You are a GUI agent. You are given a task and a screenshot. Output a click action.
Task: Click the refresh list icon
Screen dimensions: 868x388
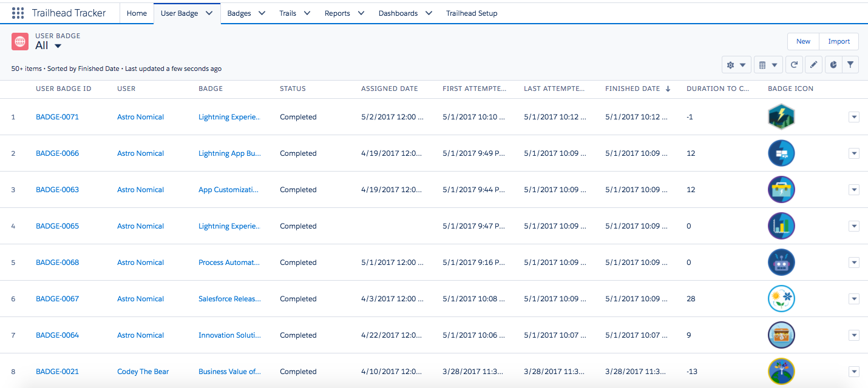(794, 65)
